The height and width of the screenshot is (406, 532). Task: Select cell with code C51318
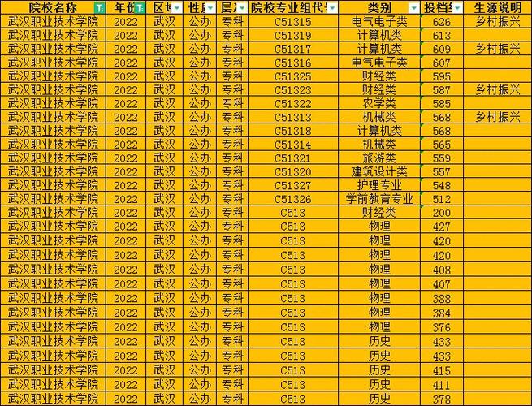tap(293, 131)
